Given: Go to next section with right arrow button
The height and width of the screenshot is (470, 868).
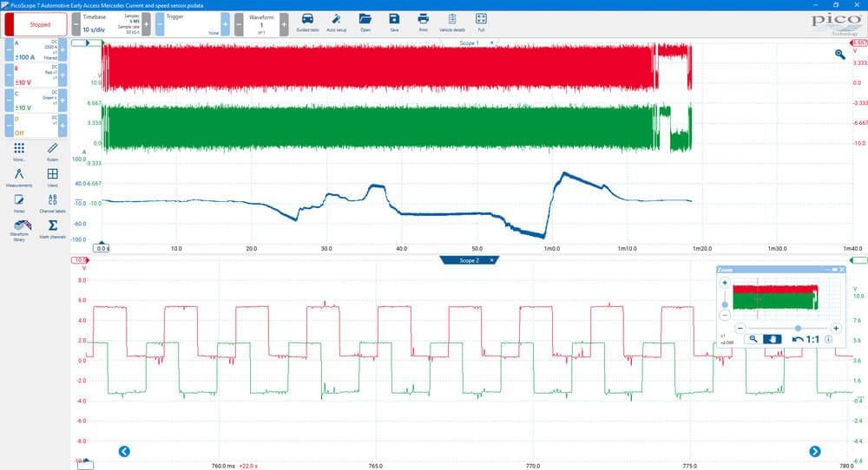Looking at the screenshot, I should click(x=815, y=451).
